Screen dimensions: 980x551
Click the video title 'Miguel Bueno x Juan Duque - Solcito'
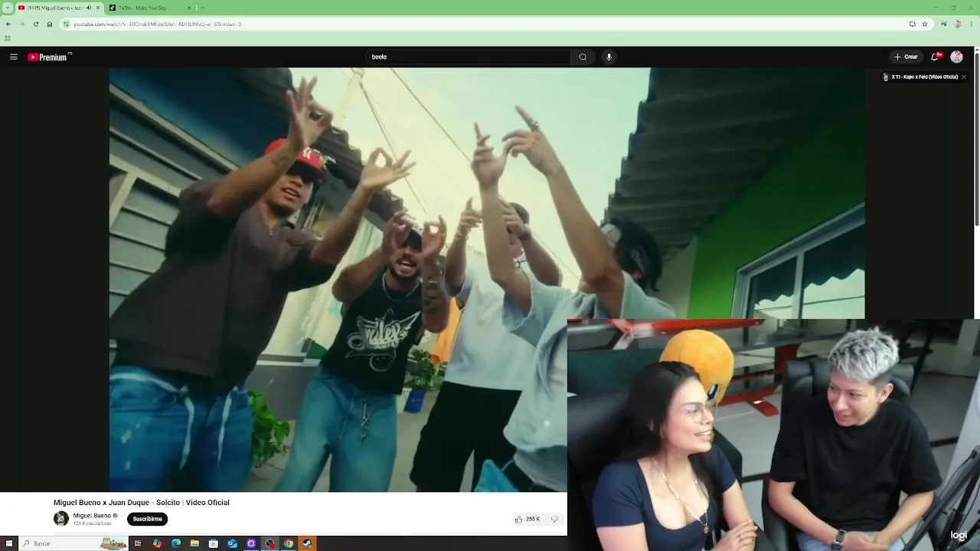coord(142,502)
